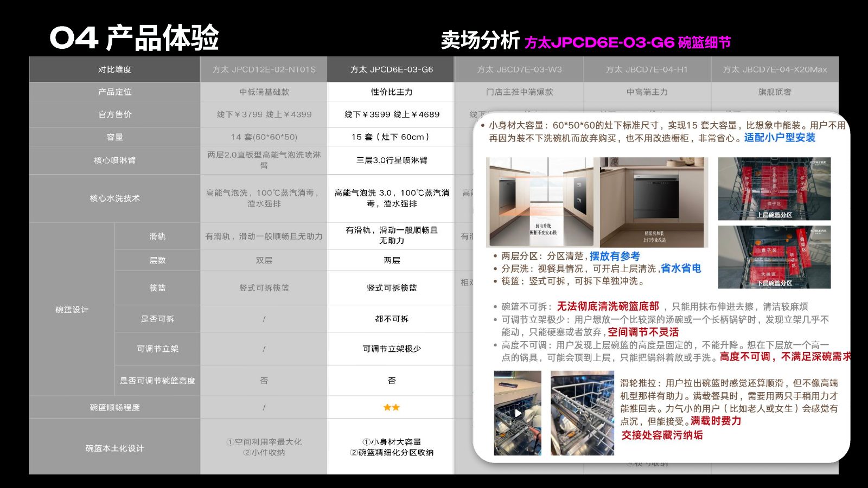The width and height of the screenshot is (868, 488).
Task: Click blue text 摆放有参考
Action: (x=615, y=256)
